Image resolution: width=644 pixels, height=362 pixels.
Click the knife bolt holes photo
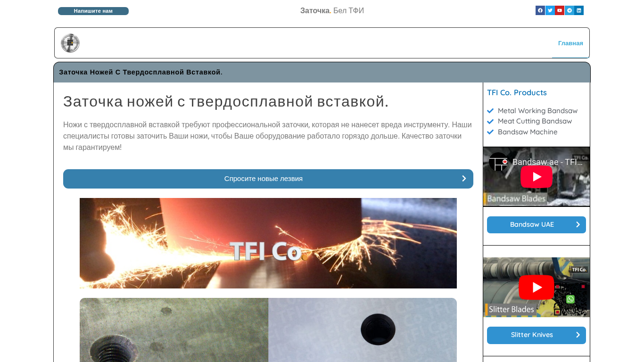pyautogui.click(x=268, y=330)
